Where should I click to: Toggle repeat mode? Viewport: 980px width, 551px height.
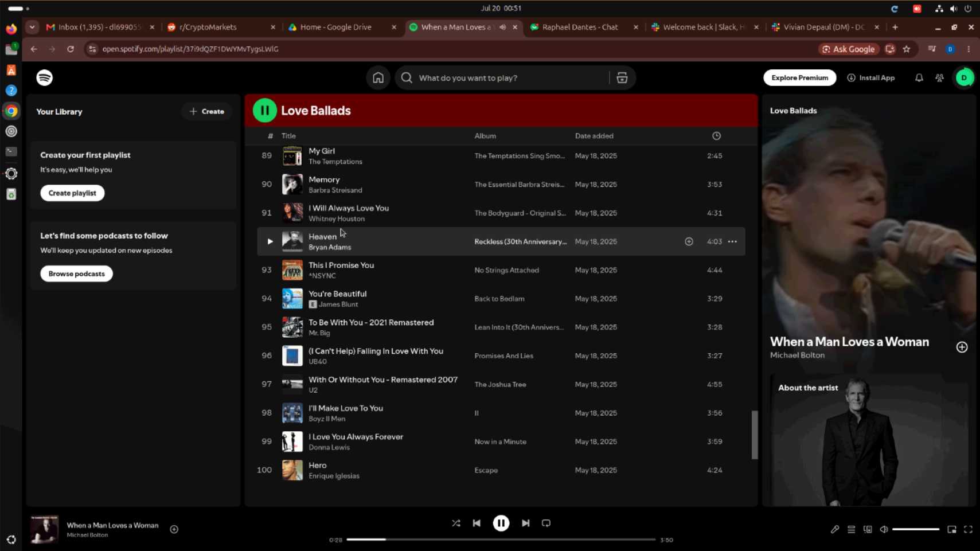pos(546,523)
